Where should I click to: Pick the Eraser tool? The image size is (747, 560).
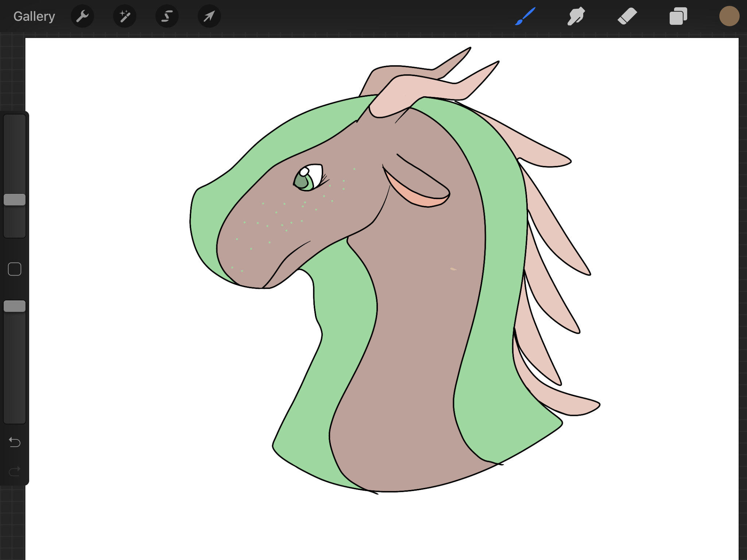[x=627, y=16]
